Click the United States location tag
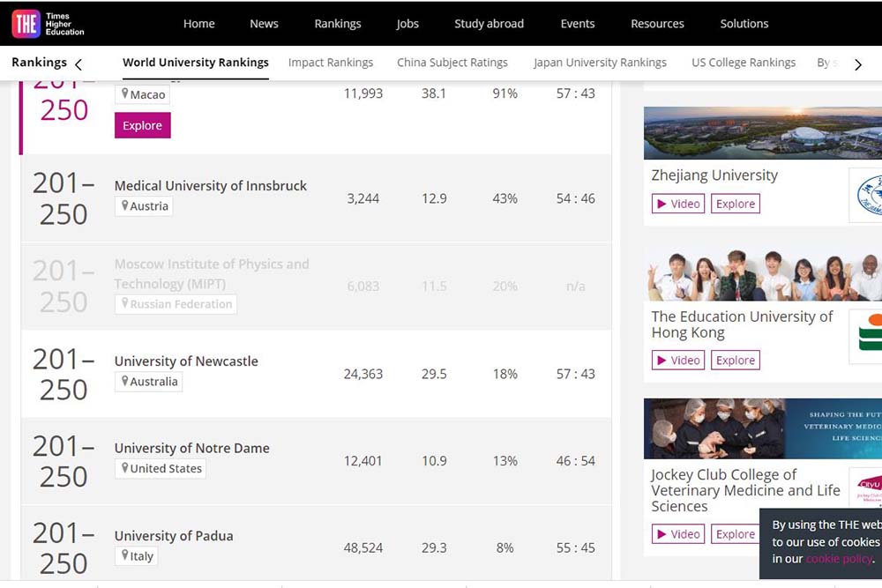Screen dimensions: 882x588 tap(161, 469)
